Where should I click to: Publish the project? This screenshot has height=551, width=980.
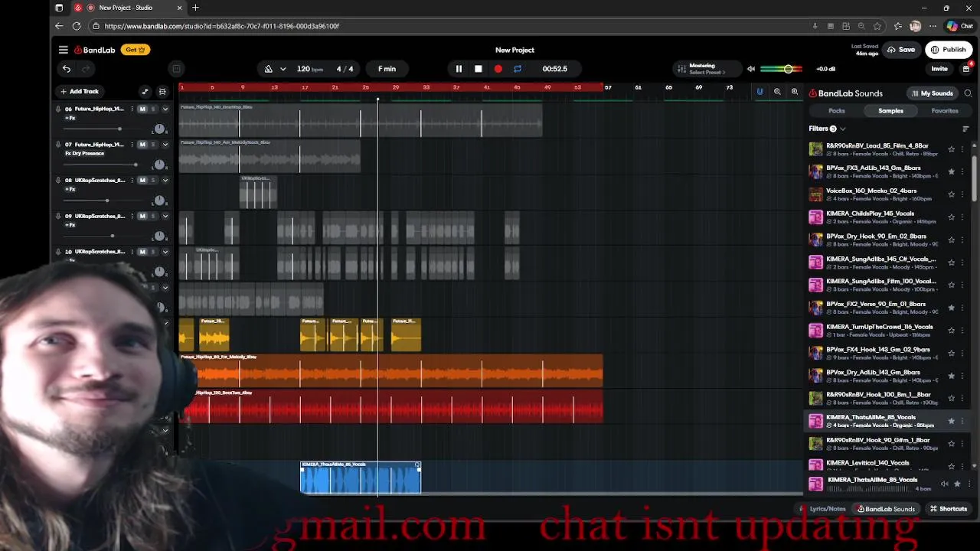(x=948, y=50)
